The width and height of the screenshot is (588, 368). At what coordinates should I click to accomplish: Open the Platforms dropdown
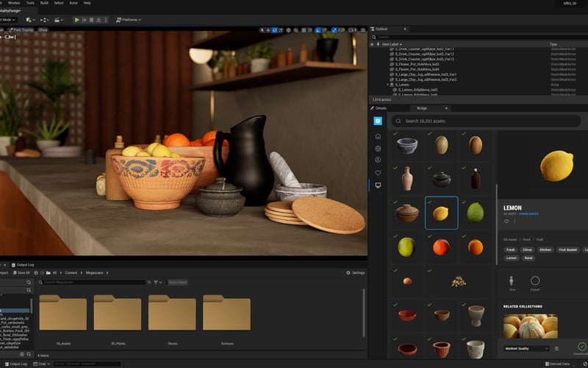coord(129,20)
